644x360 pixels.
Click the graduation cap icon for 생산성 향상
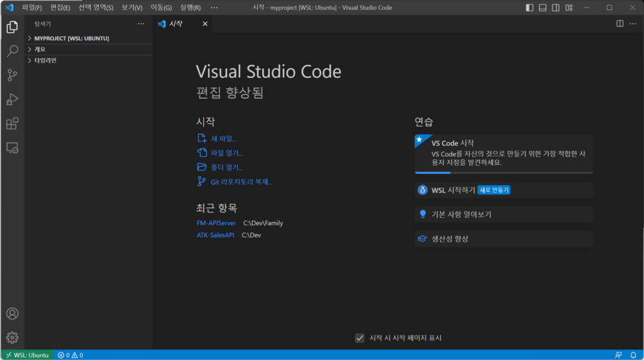[x=422, y=239]
